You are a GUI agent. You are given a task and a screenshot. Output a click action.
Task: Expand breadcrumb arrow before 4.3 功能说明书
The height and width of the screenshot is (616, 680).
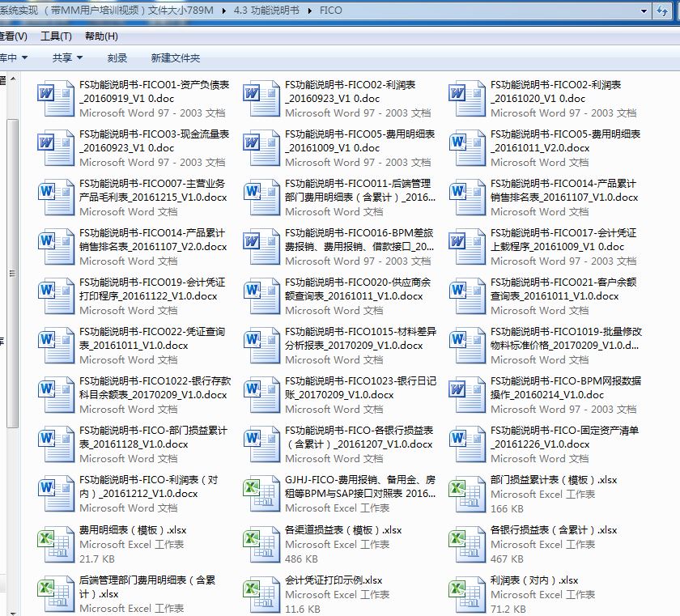click(x=223, y=11)
